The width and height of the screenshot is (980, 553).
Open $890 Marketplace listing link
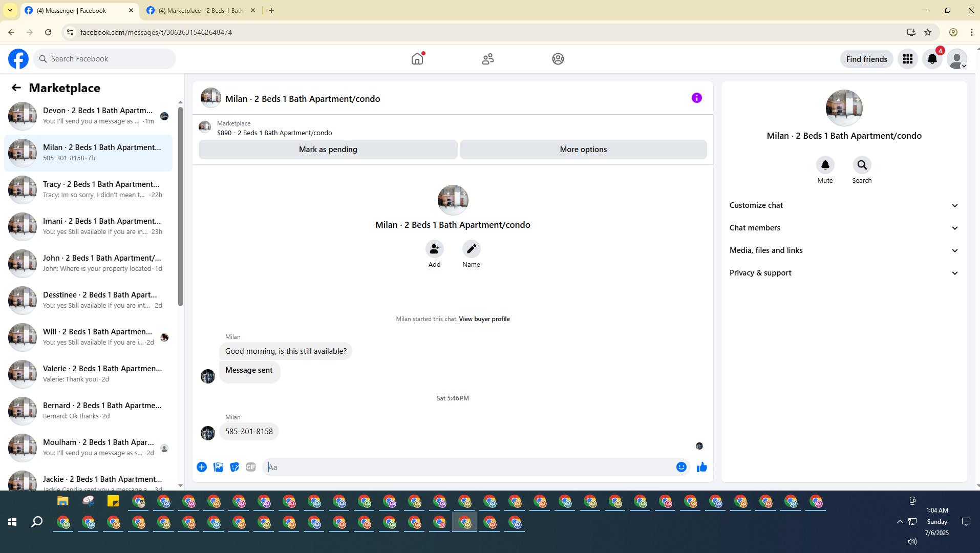[x=274, y=133]
